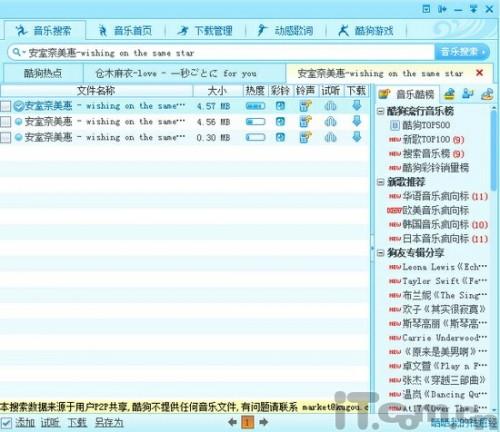Tick the checkbox of the 4.56 MB result

pos(5,122)
